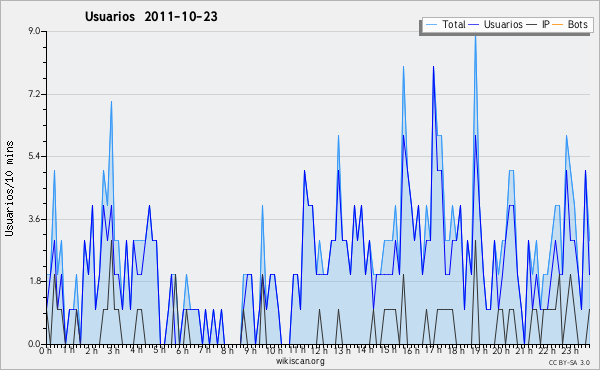The image size is (600, 370).
Task: Click the chart title 'Usuarios 2011-10-23'
Action: tap(151, 16)
